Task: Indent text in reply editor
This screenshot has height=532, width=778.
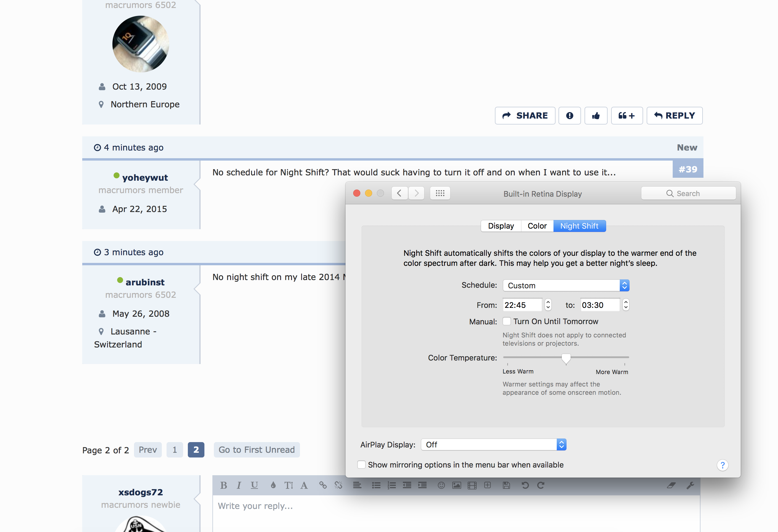Action: pyautogui.click(x=422, y=485)
